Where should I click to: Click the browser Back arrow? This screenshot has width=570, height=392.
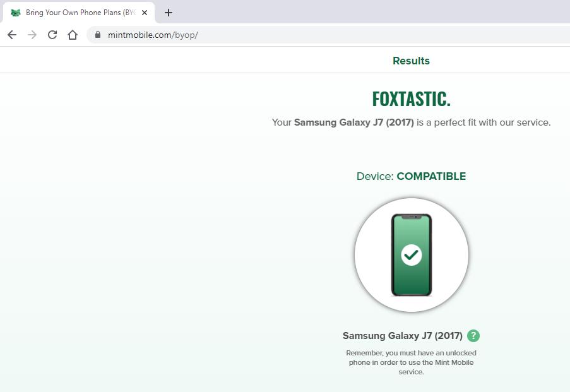click(x=12, y=35)
